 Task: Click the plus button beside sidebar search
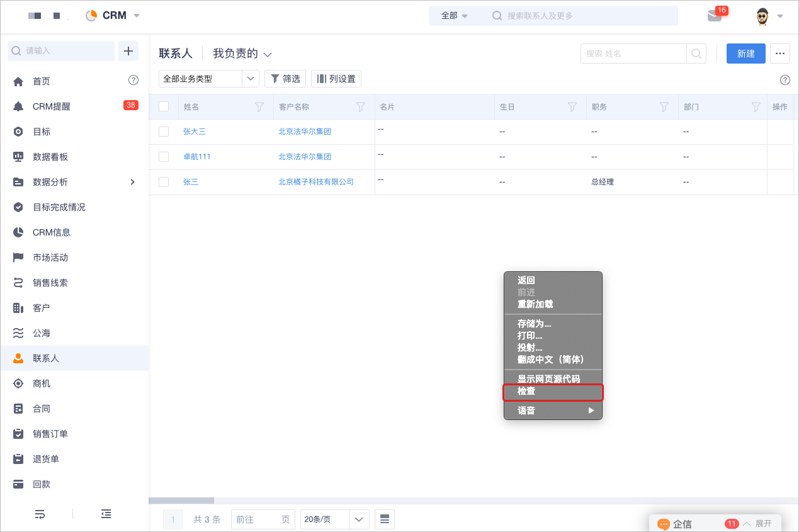click(128, 51)
